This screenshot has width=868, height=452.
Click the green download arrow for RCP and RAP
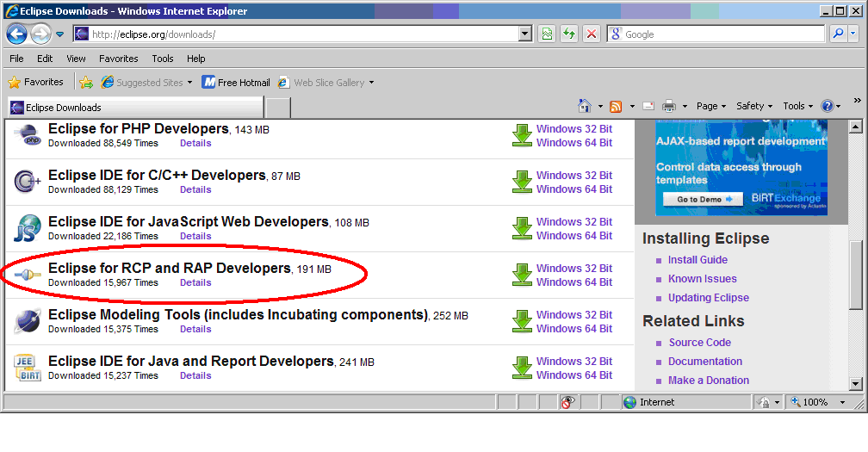coord(522,275)
